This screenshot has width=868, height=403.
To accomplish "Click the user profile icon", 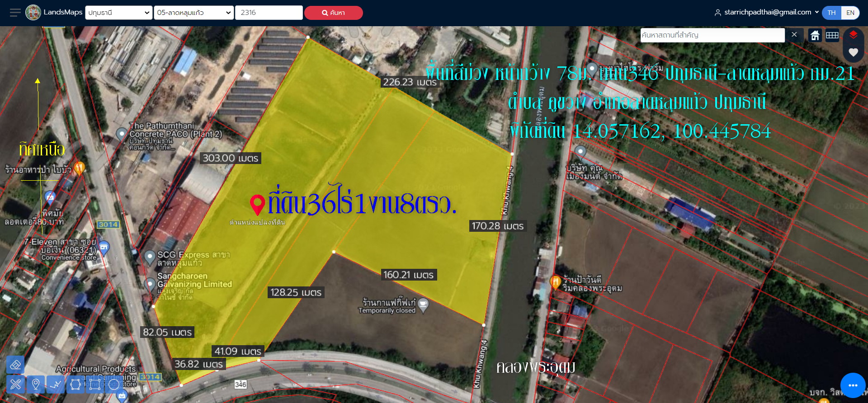I will click(x=717, y=13).
